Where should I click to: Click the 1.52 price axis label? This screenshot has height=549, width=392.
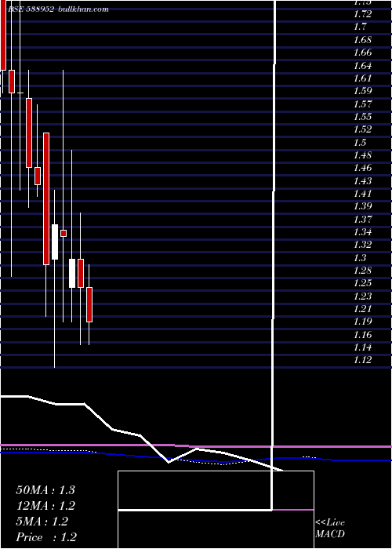point(362,129)
